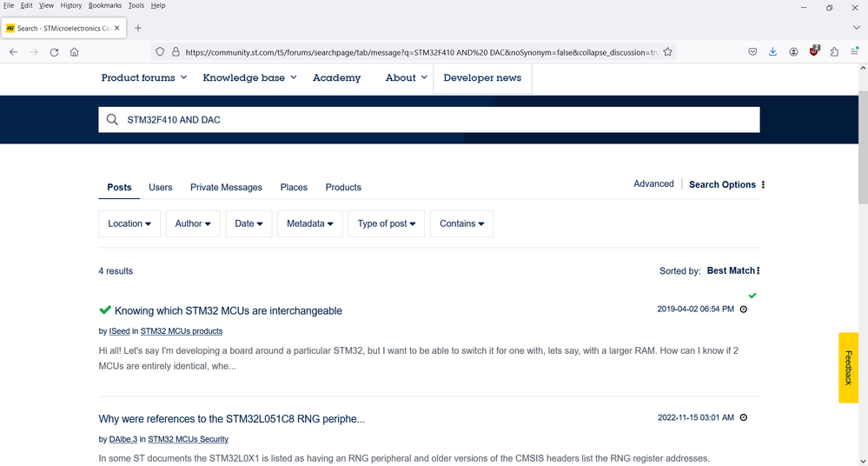Click the "4 results" count text

[116, 271]
